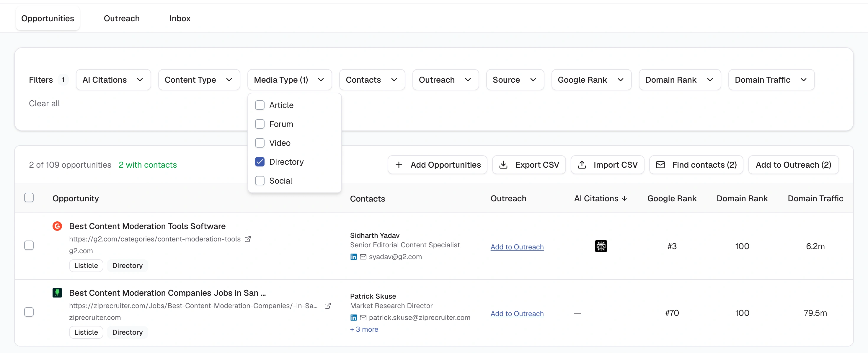Click the AI Citations sort arrow

[x=624, y=198]
